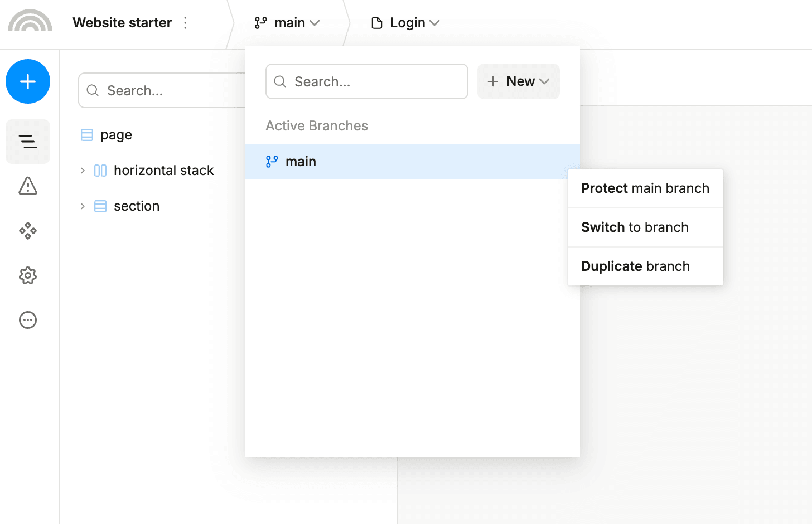Choose Switch to branch menu option

click(645, 227)
